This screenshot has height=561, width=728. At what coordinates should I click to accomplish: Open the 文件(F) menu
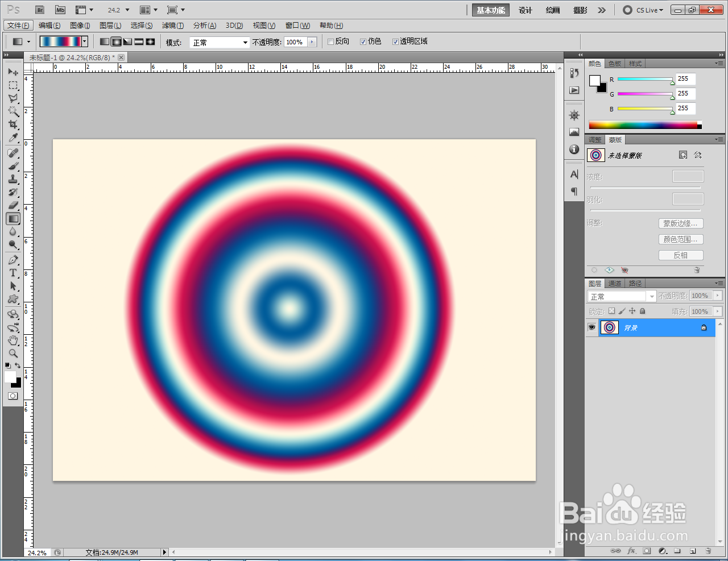(x=19, y=26)
